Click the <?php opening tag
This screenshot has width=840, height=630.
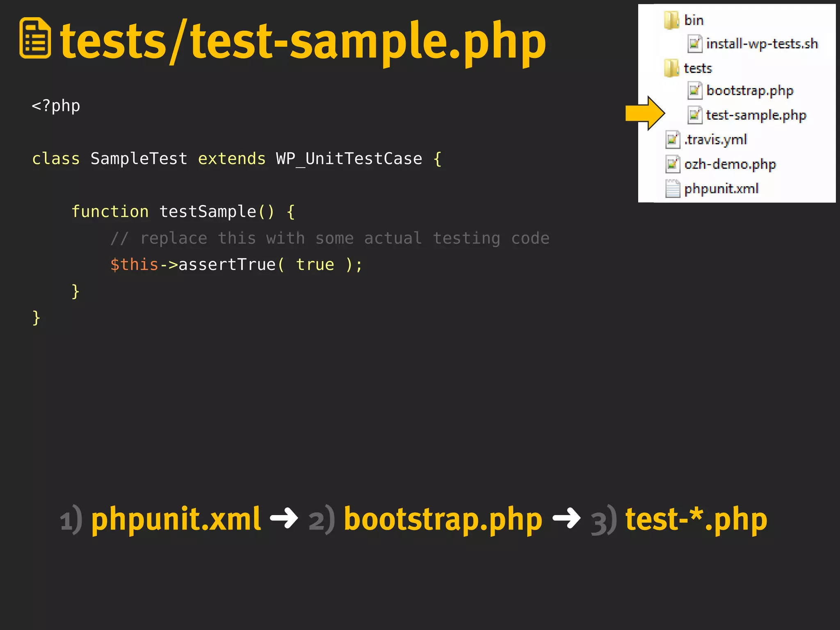[x=56, y=106]
